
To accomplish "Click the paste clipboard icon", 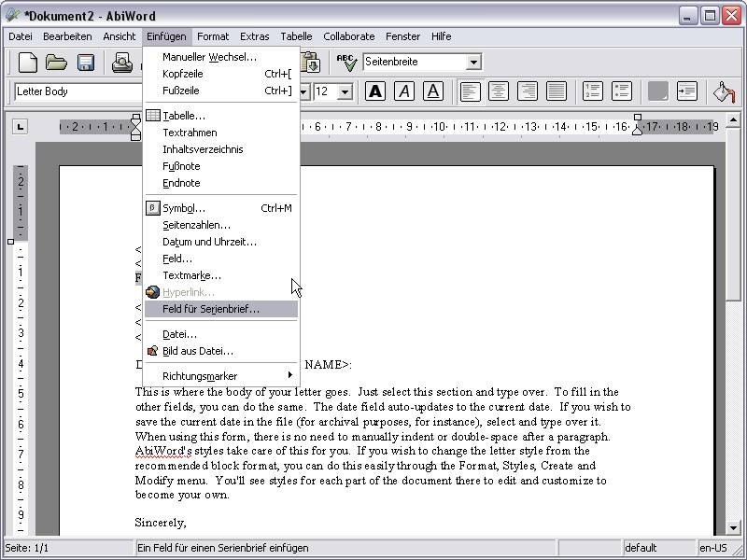I will click(x=311, y=63).
